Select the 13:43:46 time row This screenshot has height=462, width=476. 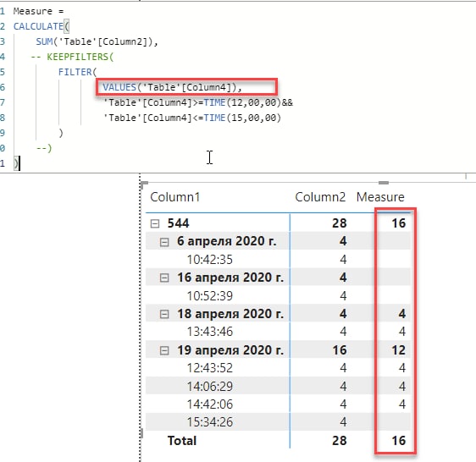210,332
